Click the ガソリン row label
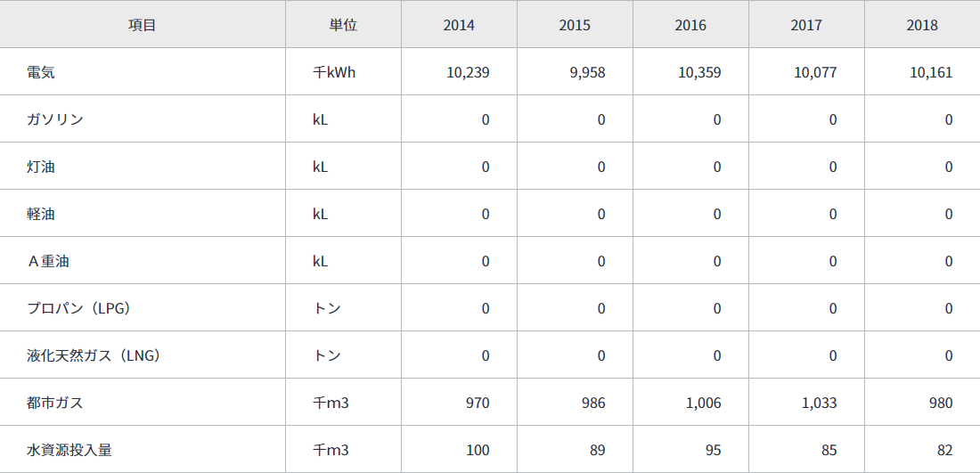 [x=55, y=119]
